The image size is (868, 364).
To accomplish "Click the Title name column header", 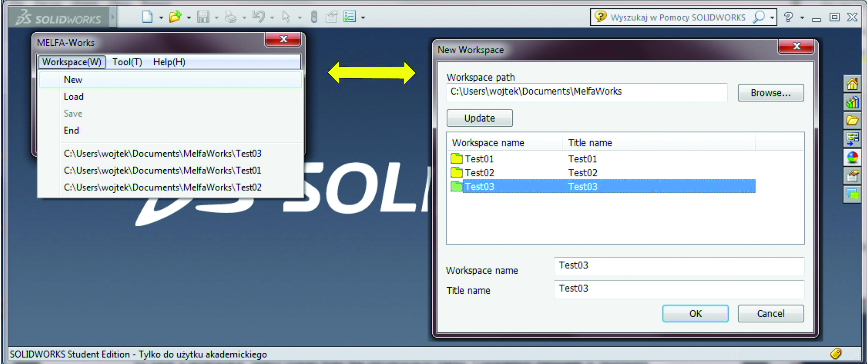I will coord(659,143).
